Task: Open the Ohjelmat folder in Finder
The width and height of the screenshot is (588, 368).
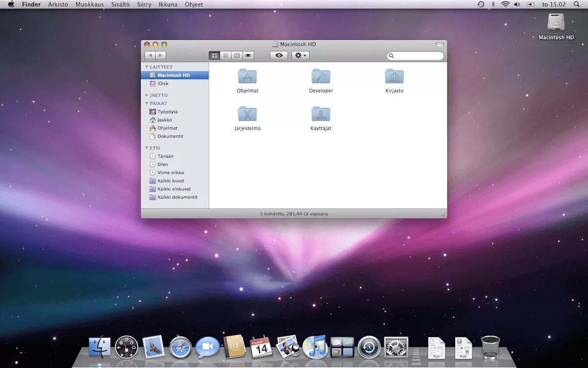Action: click(x=247, y=77)
